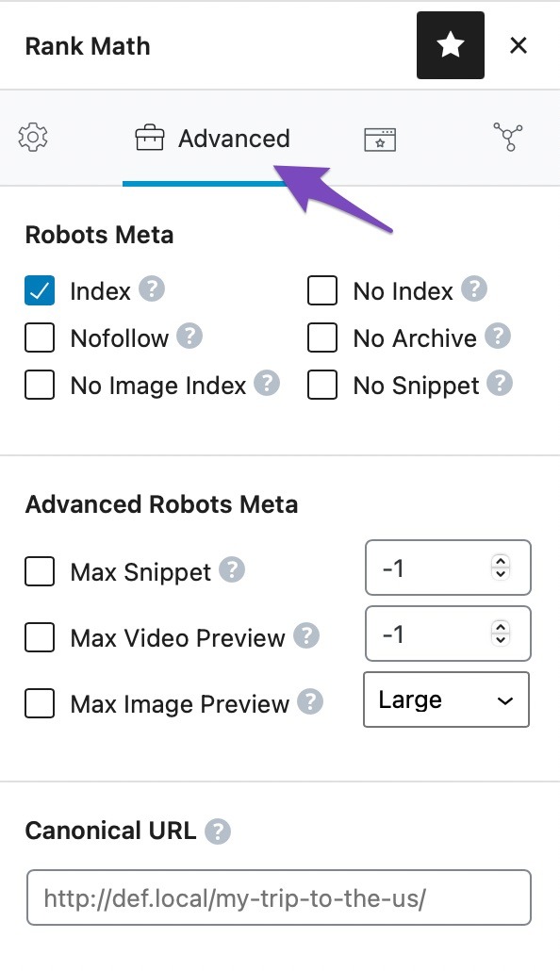Open the Max Image Preview dropdown

[446, 699]
